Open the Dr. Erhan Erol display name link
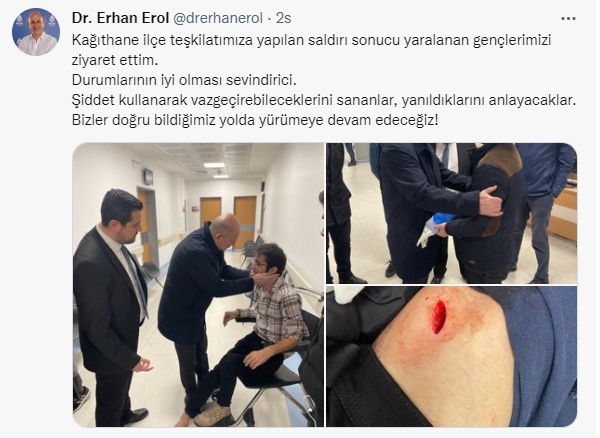Screen dimensions: 600x438 (121, 18)
